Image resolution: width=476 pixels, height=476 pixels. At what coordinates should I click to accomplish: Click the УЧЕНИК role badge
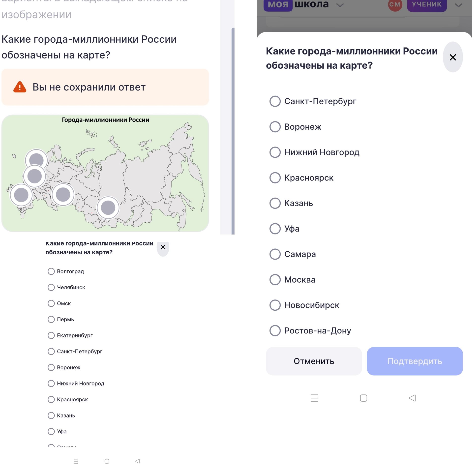[427, 5]
